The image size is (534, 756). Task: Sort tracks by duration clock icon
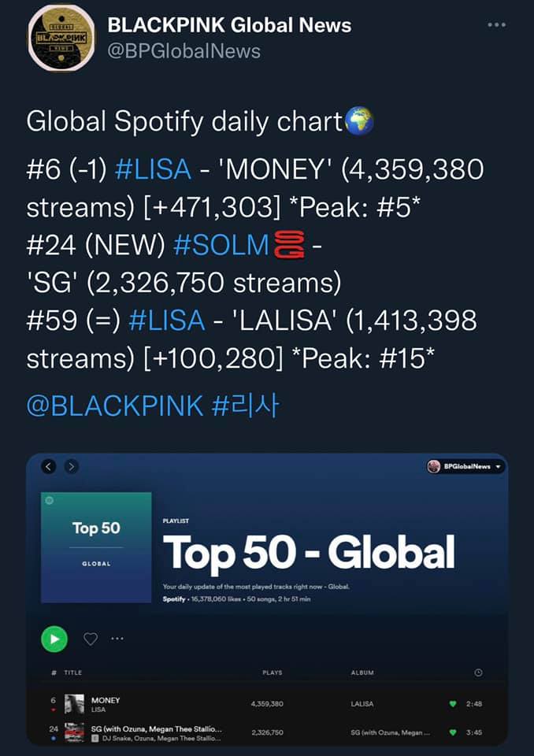478,673
